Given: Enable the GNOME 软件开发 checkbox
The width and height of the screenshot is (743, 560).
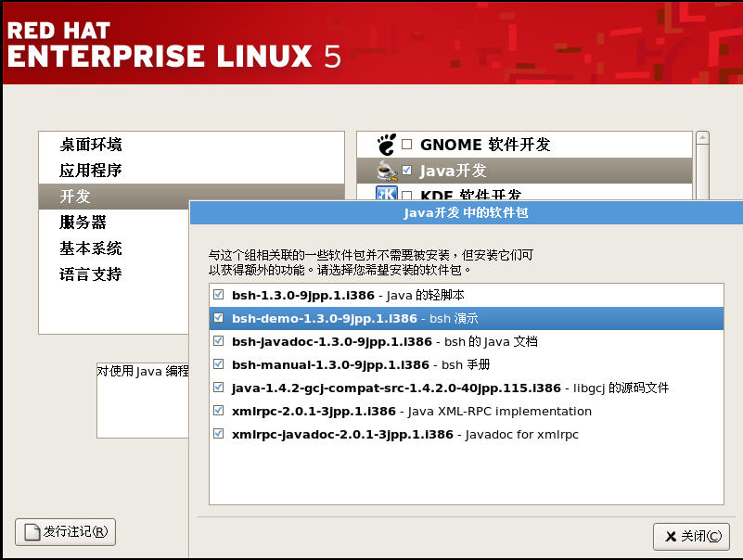Looking at the screenshot, I should 406,144.
